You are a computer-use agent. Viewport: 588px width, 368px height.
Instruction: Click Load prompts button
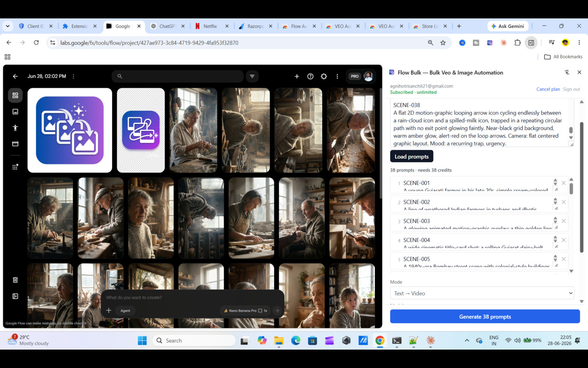pyautogui.click(x=412, y=156)
